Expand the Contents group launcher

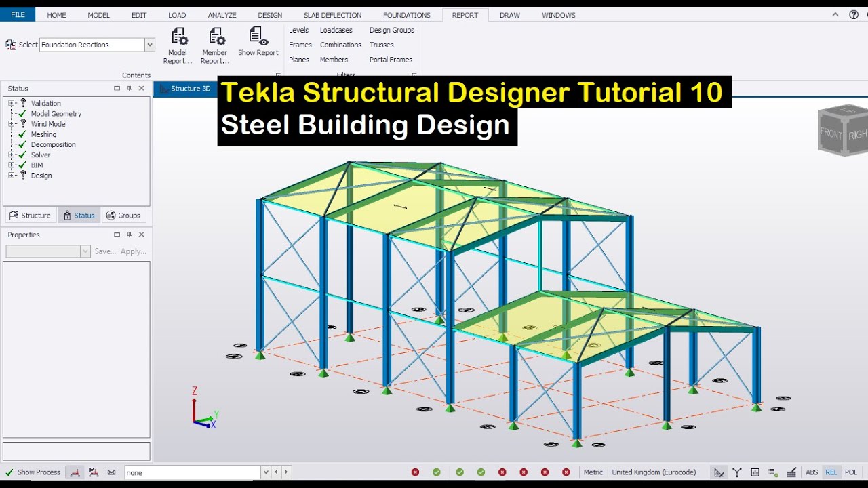(278, 75)
